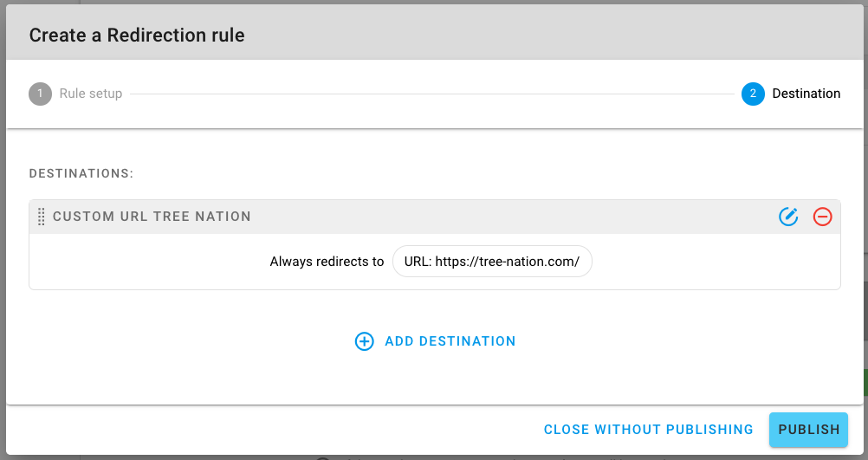Select the step 1 number circle
868x460 pixels.
pos(40,94)
